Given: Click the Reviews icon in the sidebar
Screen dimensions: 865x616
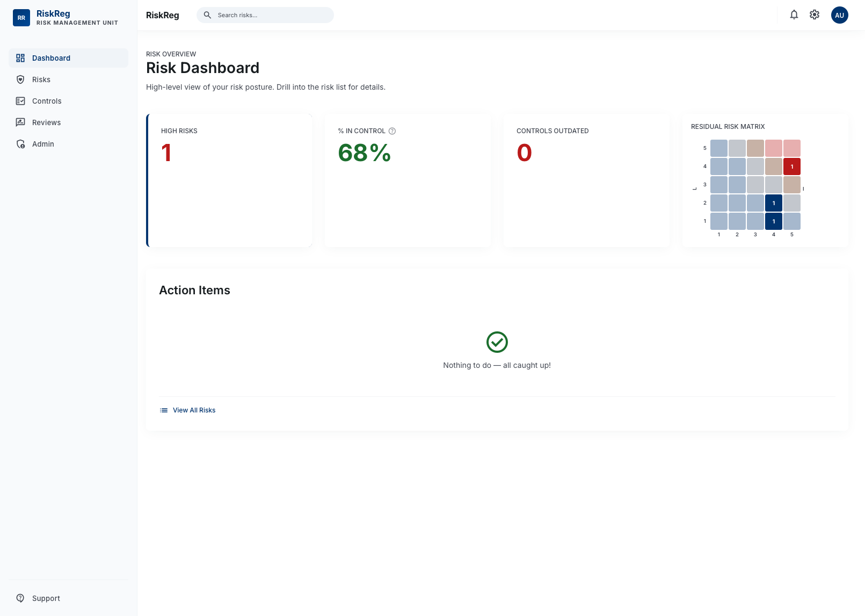Looking at the screenshot, I should [20, 122].
